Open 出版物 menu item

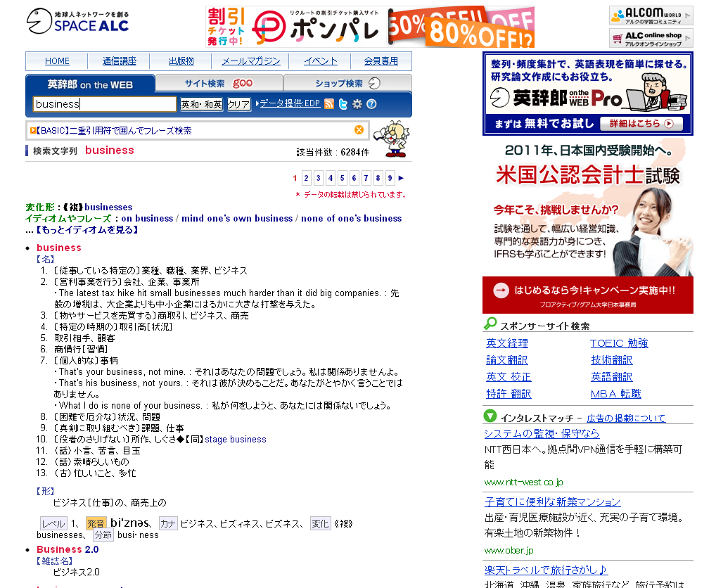pos(181,61)
